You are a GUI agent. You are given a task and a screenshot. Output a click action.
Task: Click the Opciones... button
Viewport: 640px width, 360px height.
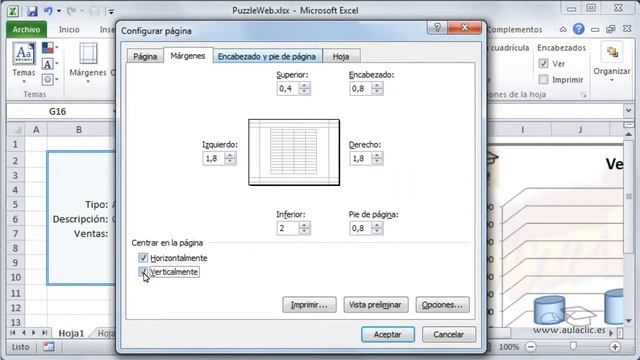tap(442, 305)
